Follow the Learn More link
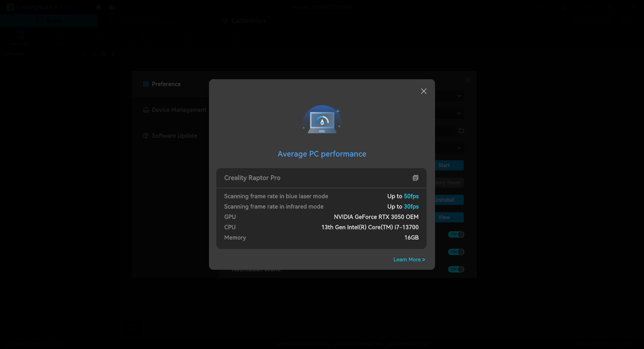Screen dimensions: 644x349 (409, 260)
